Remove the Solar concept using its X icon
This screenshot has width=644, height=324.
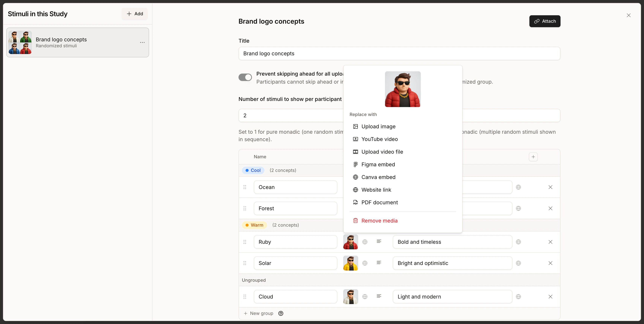[550, 263]
